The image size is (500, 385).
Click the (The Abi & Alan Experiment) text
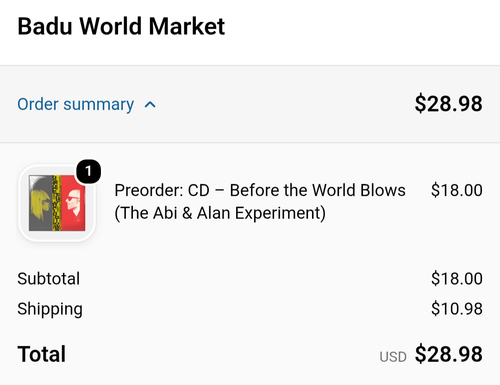tap(220, 213)
